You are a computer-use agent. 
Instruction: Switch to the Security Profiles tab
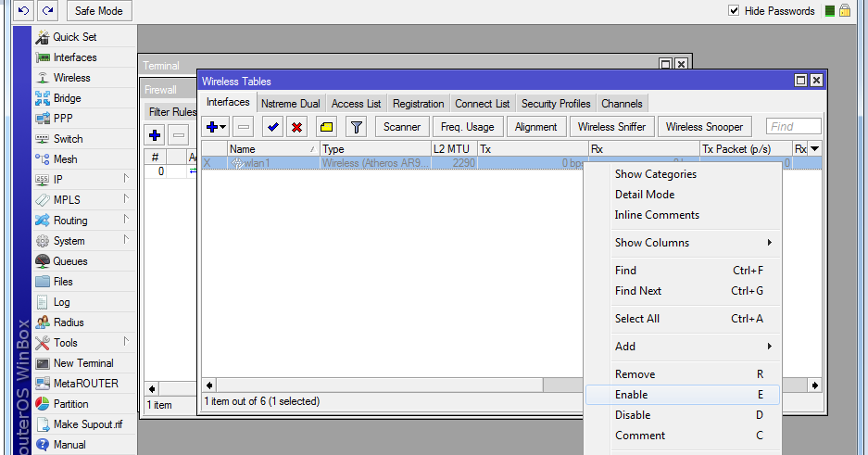pos(556,104)
